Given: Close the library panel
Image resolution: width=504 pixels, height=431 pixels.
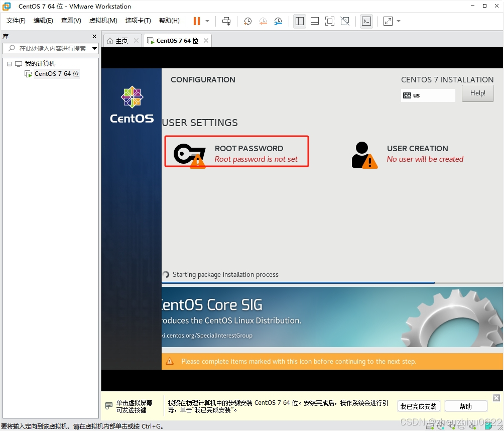Looking at the screenshot, I should click(x=94, y=36).
